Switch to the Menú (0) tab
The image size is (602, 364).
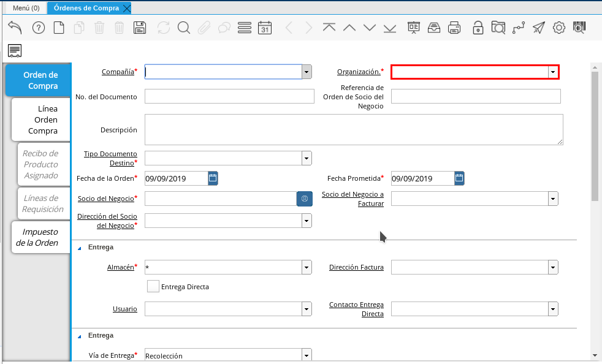tap(26, 8)
